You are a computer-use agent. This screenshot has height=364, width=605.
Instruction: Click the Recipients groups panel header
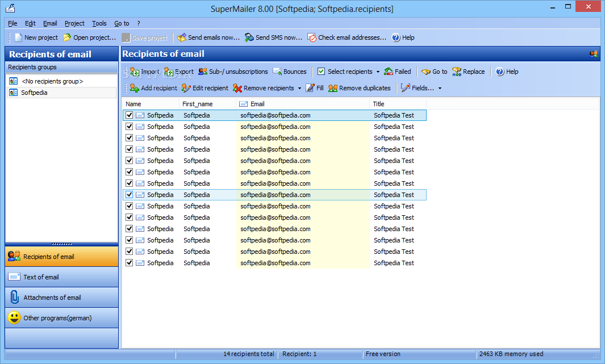(62, 67)
